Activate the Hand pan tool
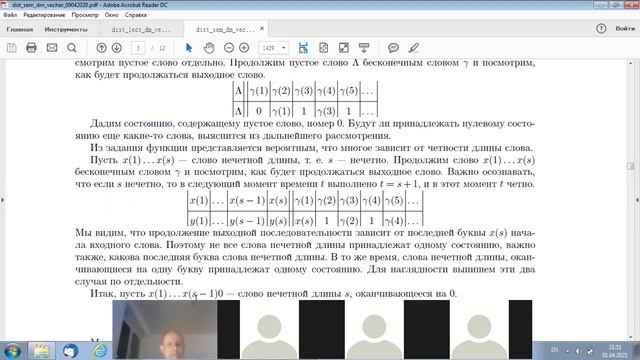This screenshot has width=640, height=360. point(209,48)
